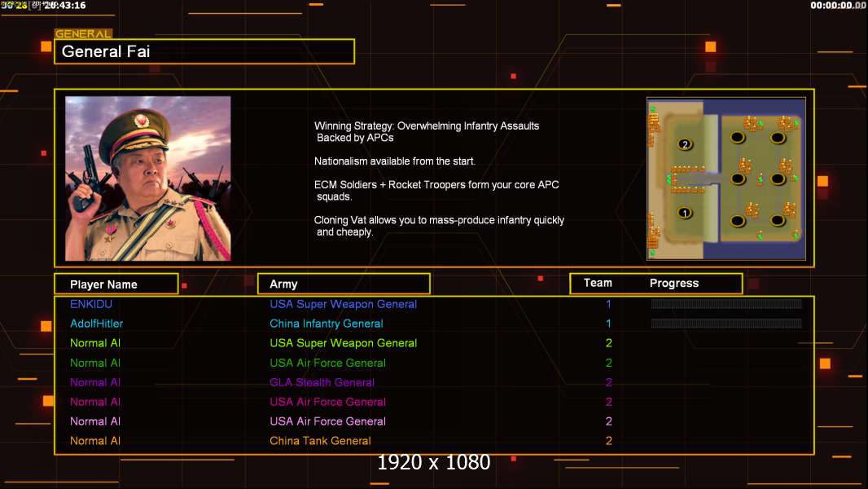Select the Normal AI in the GLA Stealth row

click(94, 382)
